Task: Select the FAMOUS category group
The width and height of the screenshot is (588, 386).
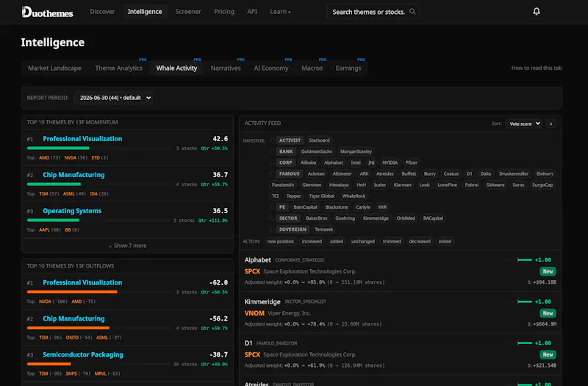Action: [289, 174]
